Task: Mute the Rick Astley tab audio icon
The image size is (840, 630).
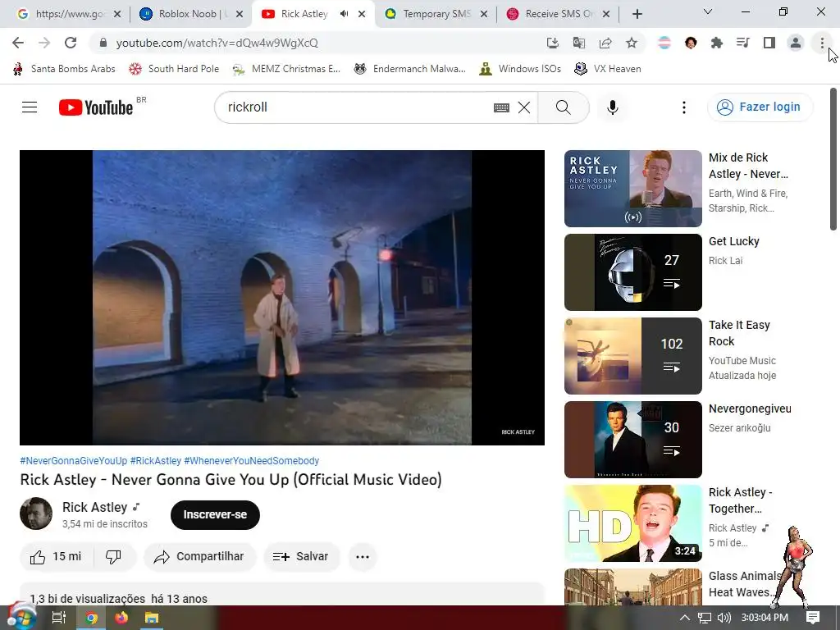Action: click(x=344, y=14)
